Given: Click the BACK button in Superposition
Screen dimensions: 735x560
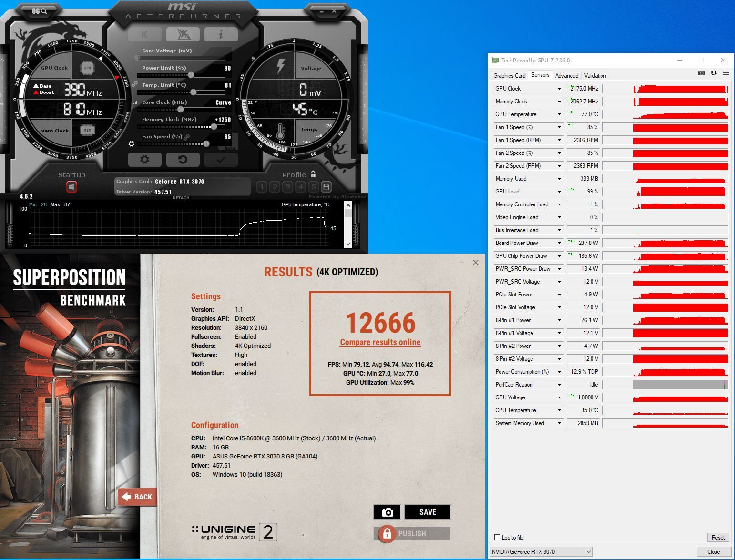Looking at the screenshot, I should (x=137, y=497).
